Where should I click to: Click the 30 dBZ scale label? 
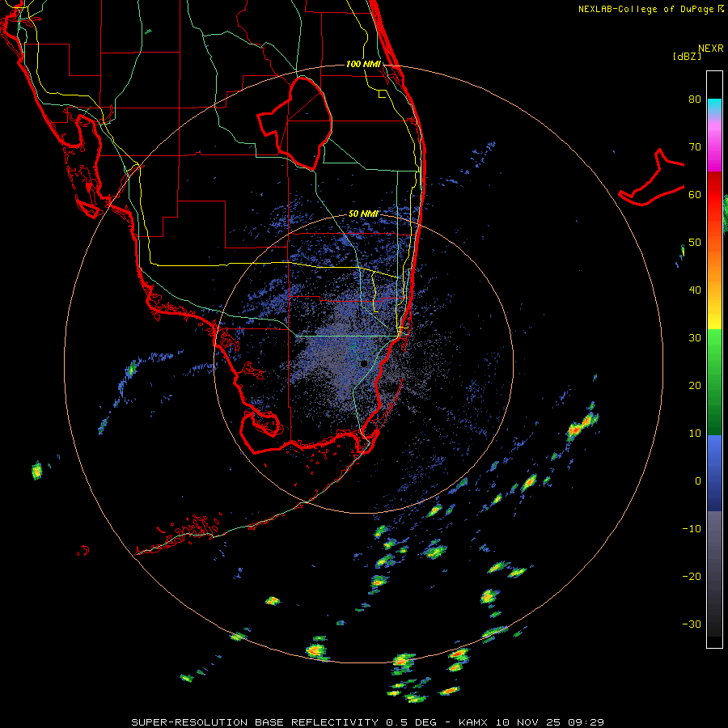(x=695, y=337)
